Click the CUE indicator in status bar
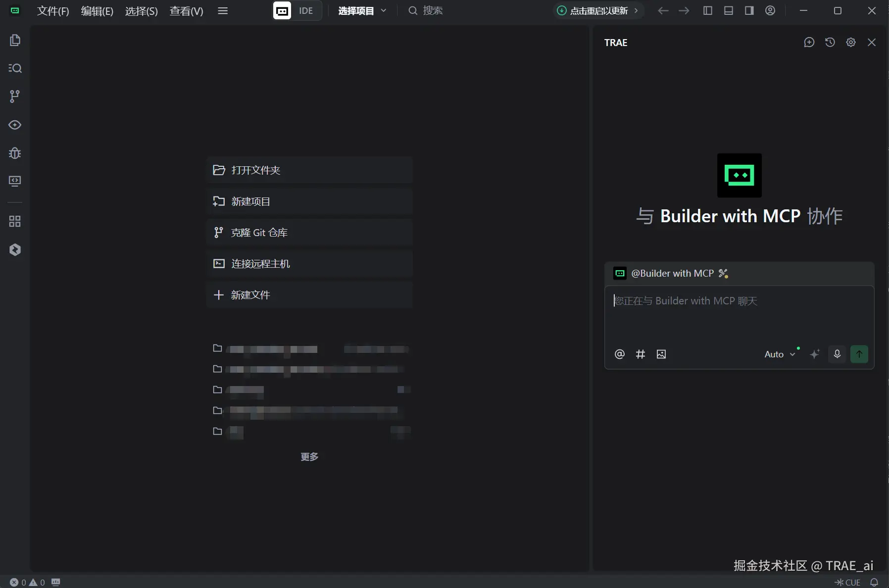 (847, 583)
